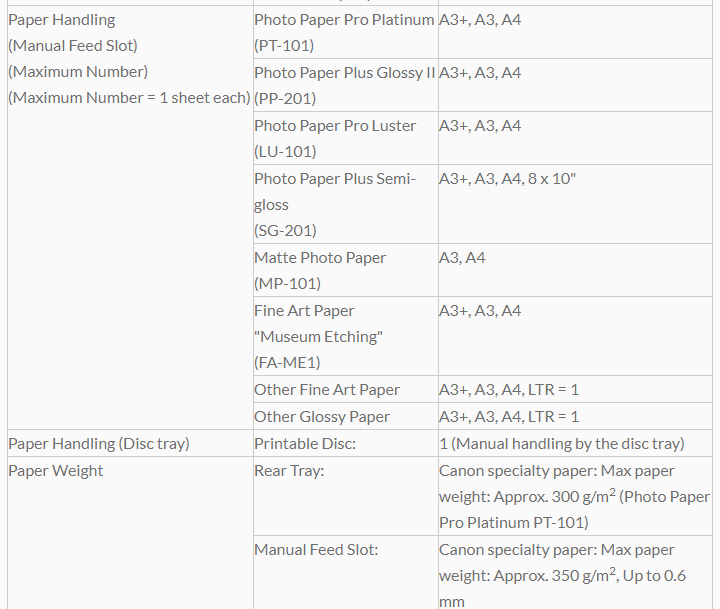Image resolution: width=720 pixels, height=609 pixels.
Task: Select the "Rear Tray:" label
Action: click(289, 471)
